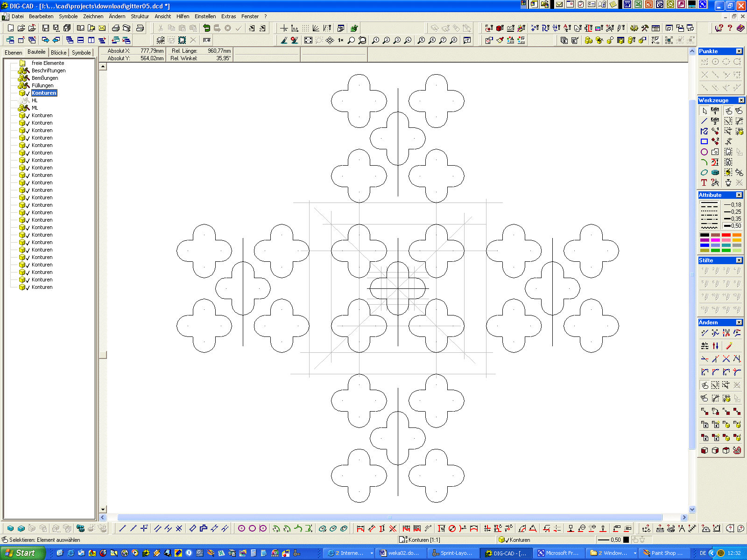This screenshot has width=747, height=560.
Task: Pick the magenta color swatch in Attribute
Action: tap(715, 240)
